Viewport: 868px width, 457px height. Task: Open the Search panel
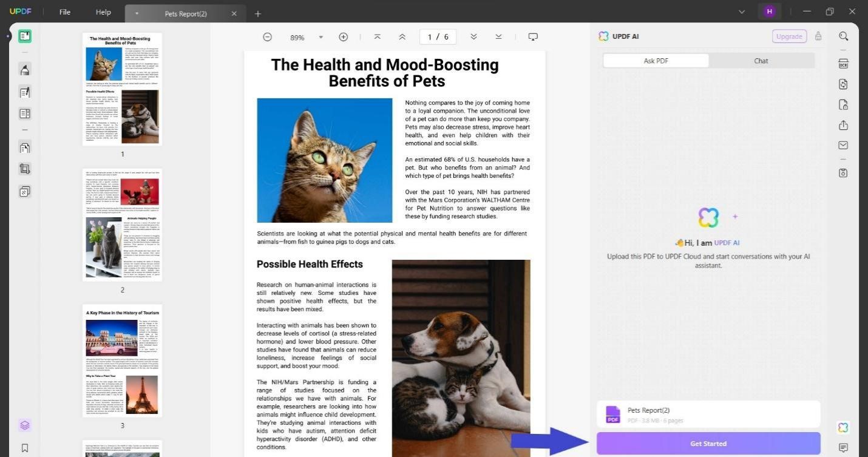click(x=844, y=36)
